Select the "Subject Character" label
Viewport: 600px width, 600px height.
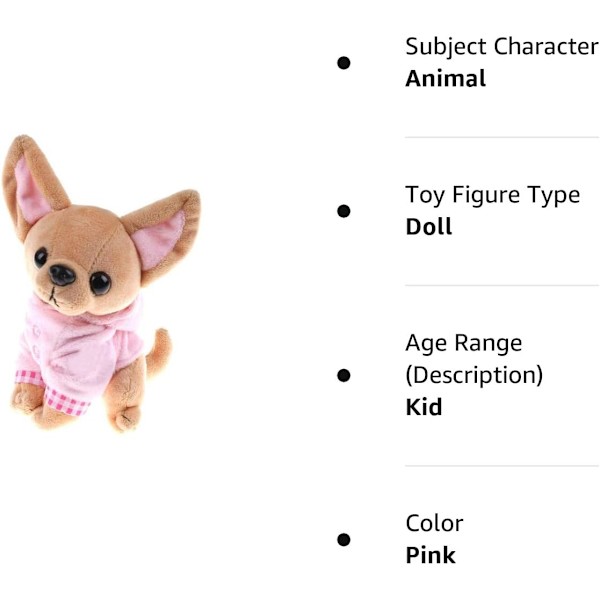pyautogui.click(x=501, y=46)
